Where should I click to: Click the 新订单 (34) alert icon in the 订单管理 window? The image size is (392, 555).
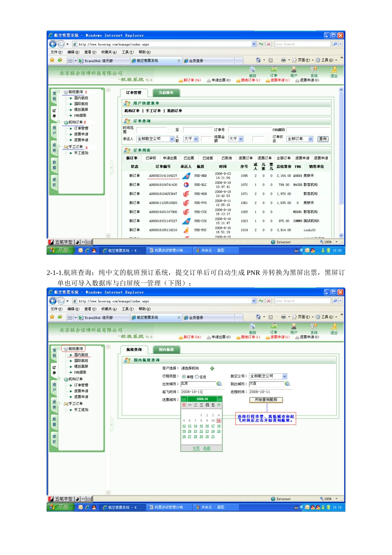click(x=181, y=81)
